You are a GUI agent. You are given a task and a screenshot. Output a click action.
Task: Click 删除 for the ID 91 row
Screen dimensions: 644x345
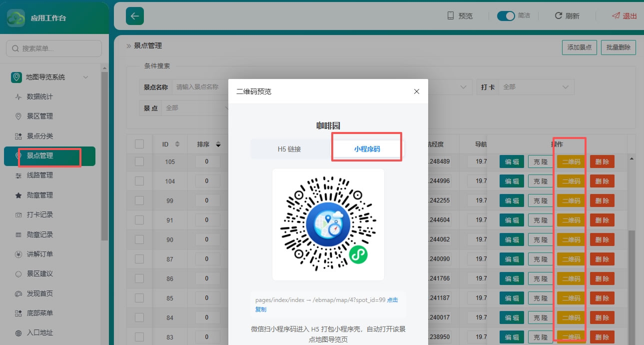[602, 220]
